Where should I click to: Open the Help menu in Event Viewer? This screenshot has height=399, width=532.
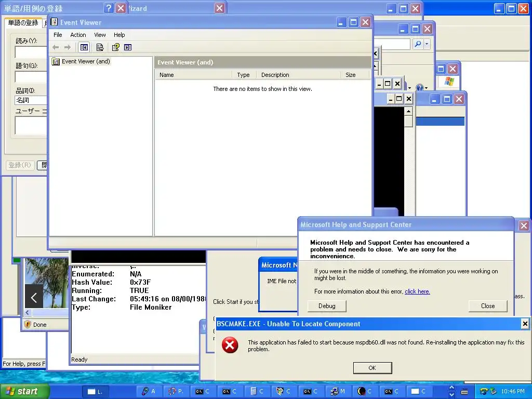pos(119,35)
